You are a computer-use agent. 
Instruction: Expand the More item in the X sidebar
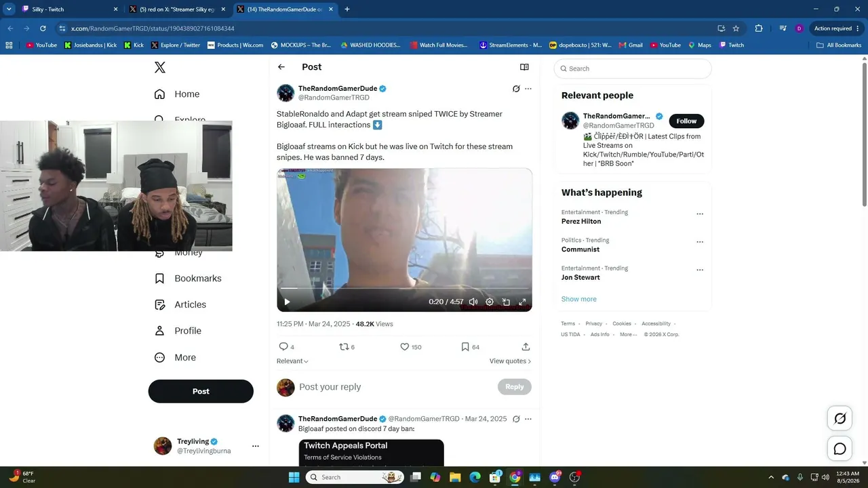[175, 357]
